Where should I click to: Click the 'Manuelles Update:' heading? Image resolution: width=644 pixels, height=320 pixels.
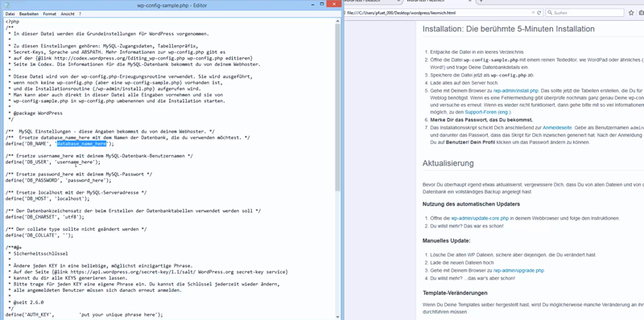coord(447,241)
